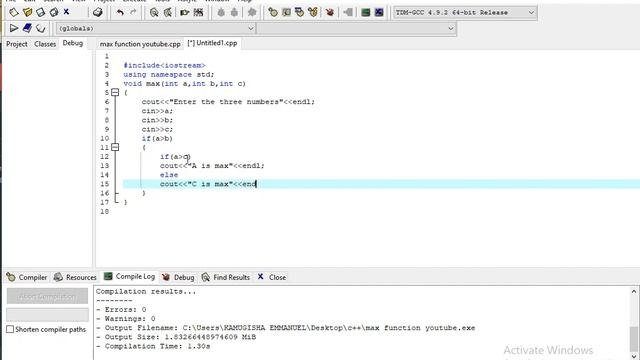Click the 'Enter the three numbers' cout line
Image resolution: width=640 pixels, height=360 pixels.
pyautogui.click(x=228, y=102)
